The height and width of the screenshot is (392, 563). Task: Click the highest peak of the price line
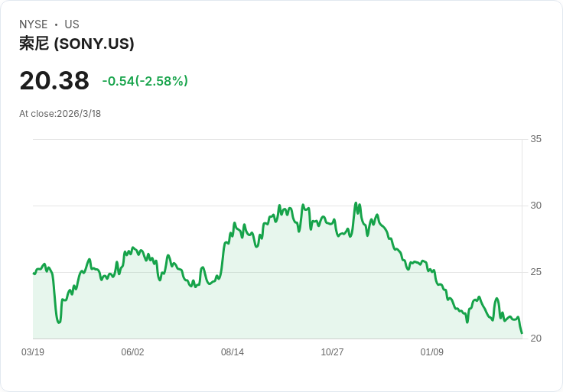click(356, 203)
